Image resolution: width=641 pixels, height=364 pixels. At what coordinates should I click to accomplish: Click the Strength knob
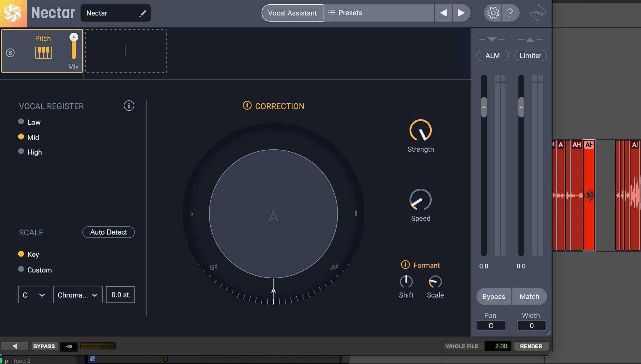click(x=420, y=130)
